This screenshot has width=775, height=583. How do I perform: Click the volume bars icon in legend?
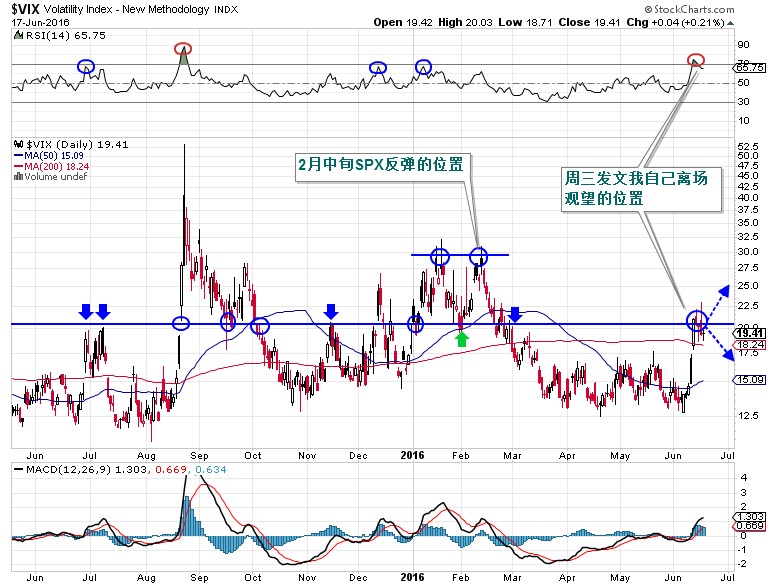pos(19,176)
